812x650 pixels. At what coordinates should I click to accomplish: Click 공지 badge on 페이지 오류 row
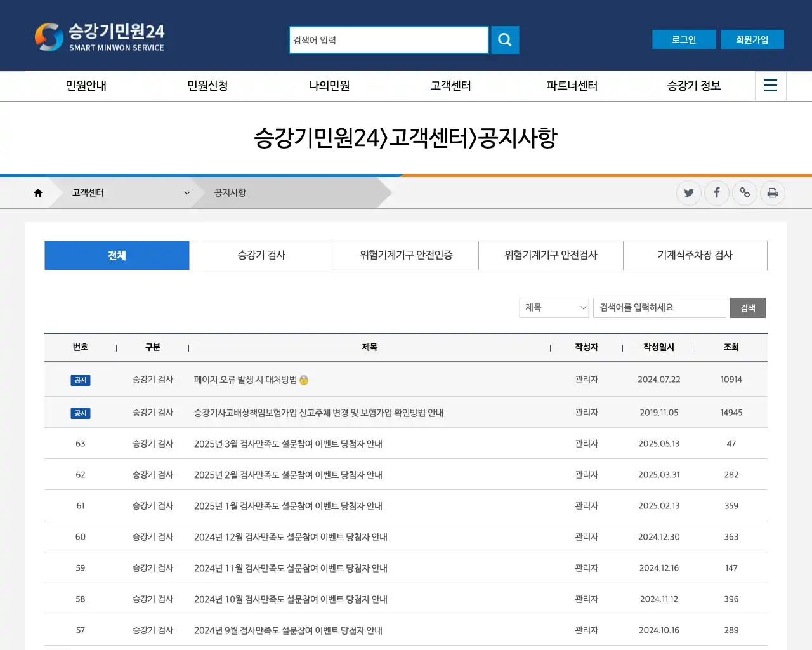tap(81, 380)
